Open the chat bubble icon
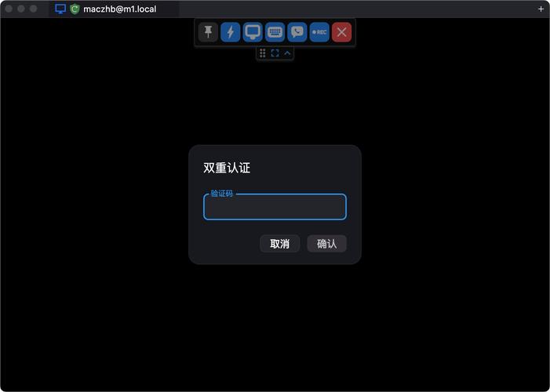 [297, 32]
